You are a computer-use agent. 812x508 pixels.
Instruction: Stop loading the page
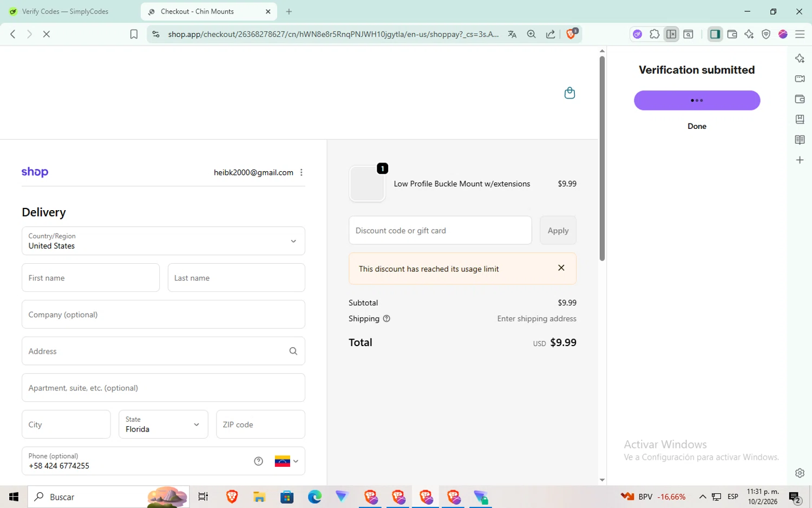coord(47,34)
